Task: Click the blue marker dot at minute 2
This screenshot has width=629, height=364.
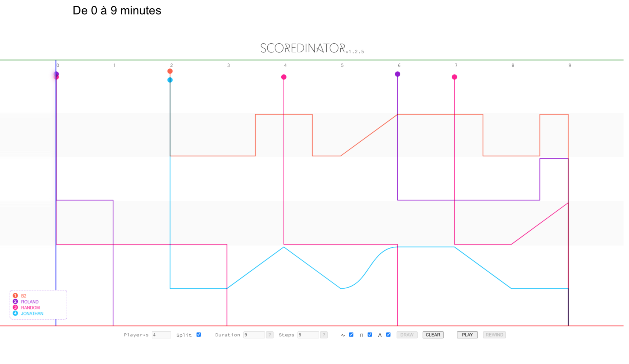Action: (170, 80)
